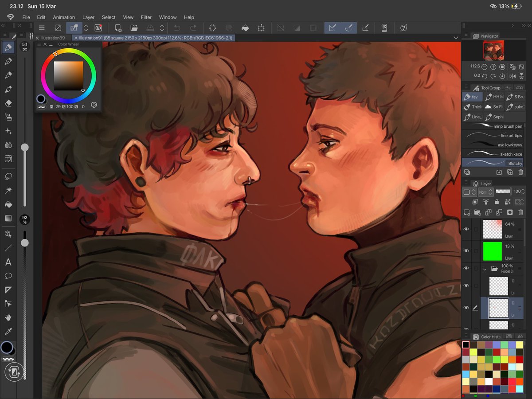Delete sub tool using Tool Group trash icon
Image resolution: width=532 pixels, height=399 pixels.
point(520,172)
